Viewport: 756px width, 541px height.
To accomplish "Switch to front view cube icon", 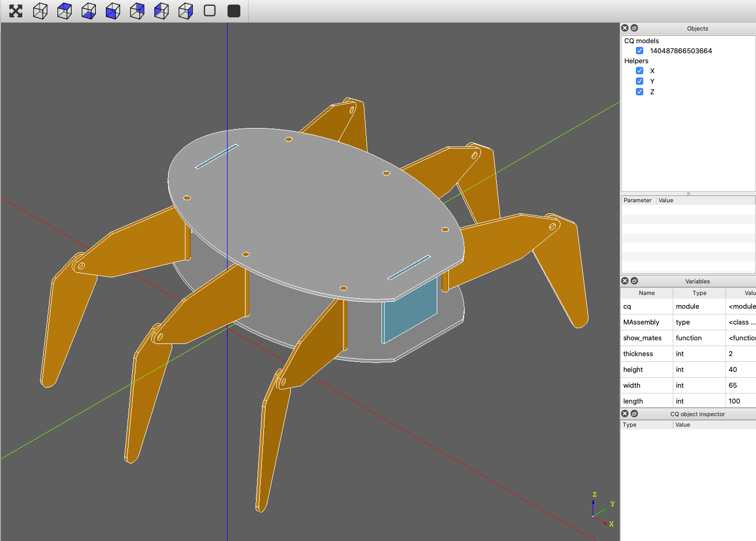I will tap(113, 11).
